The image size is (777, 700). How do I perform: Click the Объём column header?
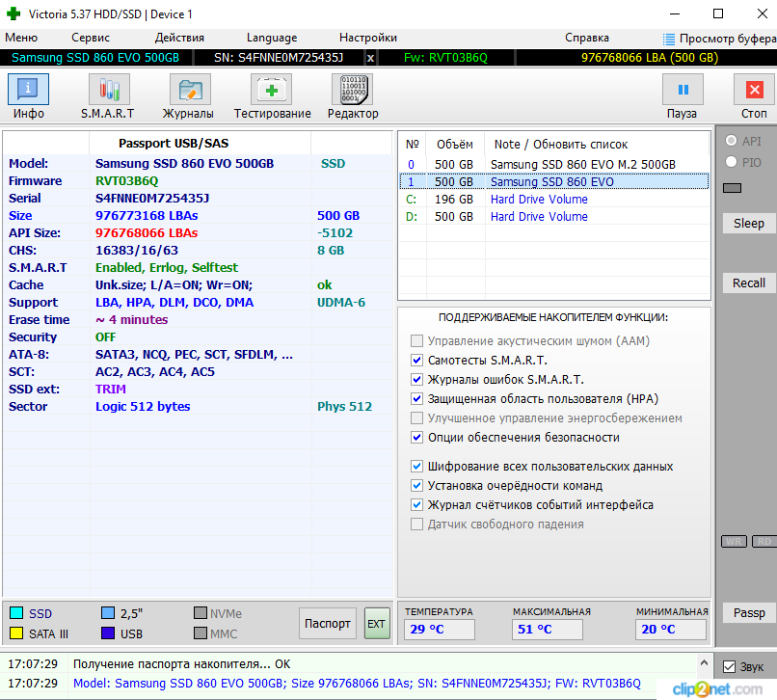(x=455, y=145)
